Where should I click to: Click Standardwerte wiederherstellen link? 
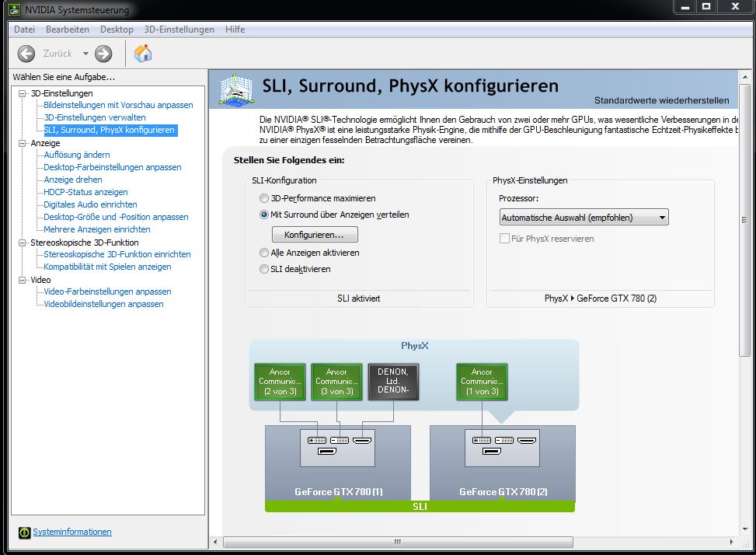click(661, 100)
